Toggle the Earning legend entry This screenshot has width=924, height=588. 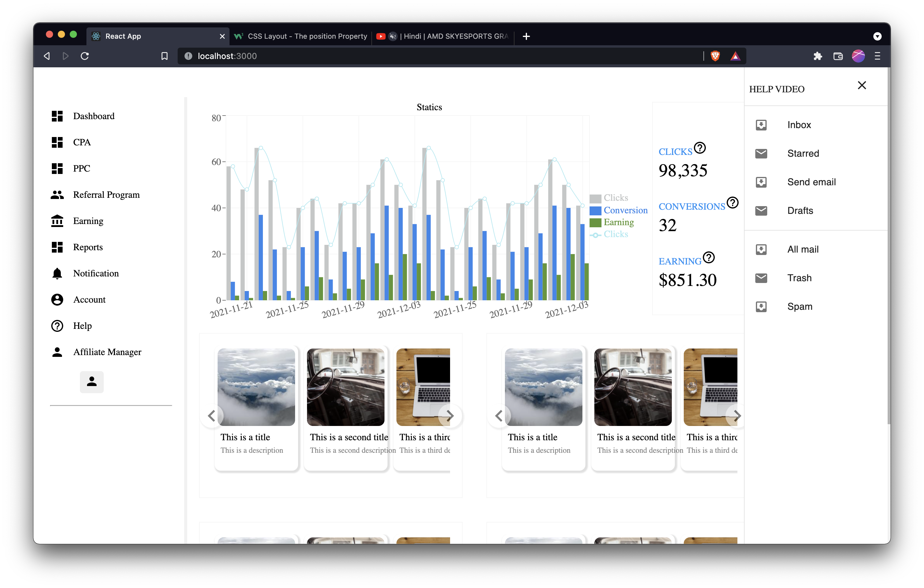coord(612,222)
